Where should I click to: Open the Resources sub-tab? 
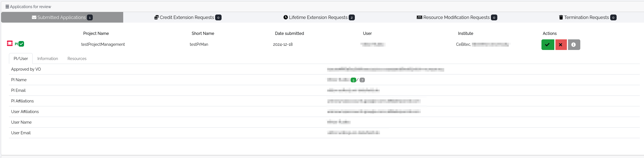[x=77, y=59]
